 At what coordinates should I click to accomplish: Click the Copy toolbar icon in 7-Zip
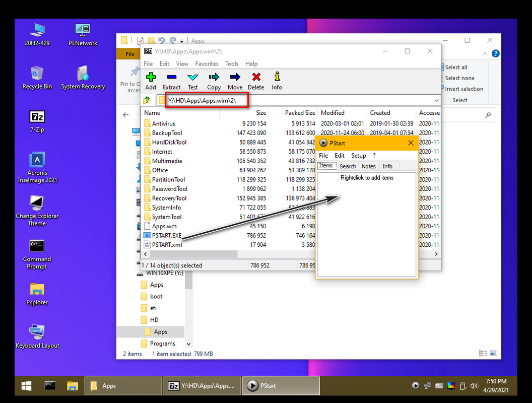214,81
